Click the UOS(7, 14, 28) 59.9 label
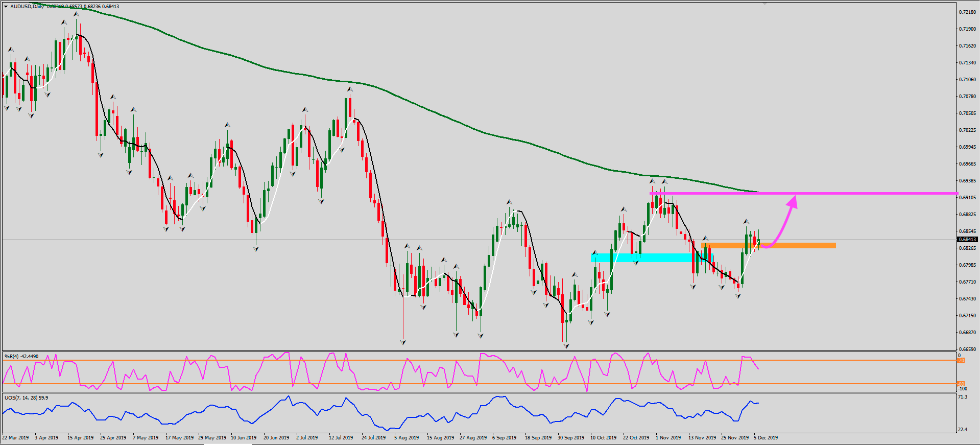 (x=26, y=397)
